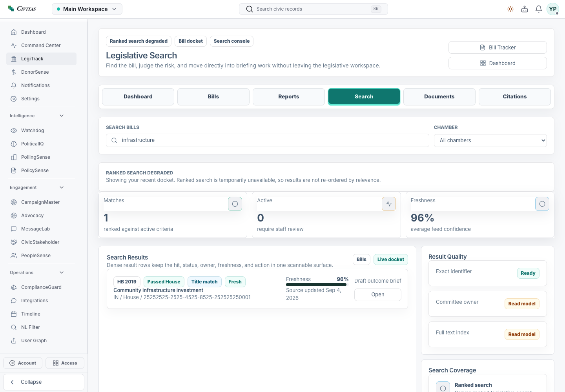Open the Main Workspace switcher dropdown
The image size is (565, 392).
[x=87, y=9]
